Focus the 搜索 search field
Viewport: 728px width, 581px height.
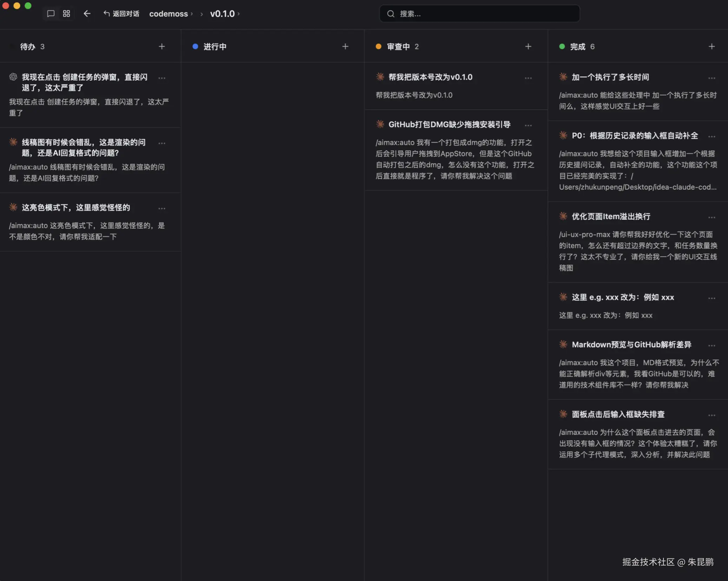click(x=479, y=14)
